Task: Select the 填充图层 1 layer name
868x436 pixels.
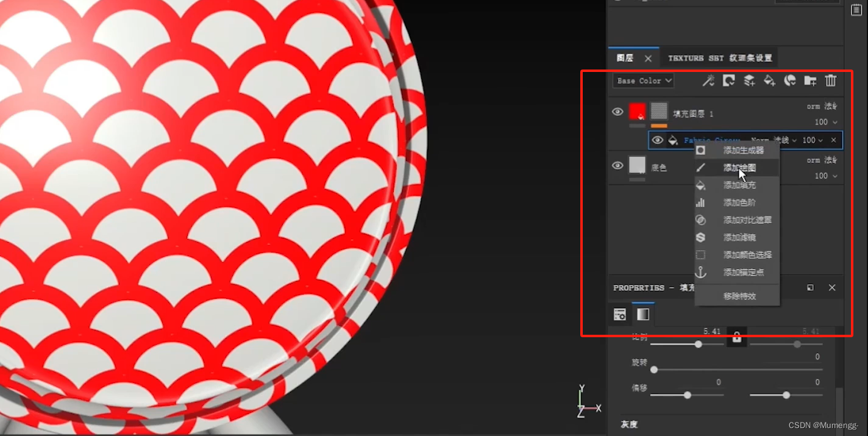Action: click(693, 114)
